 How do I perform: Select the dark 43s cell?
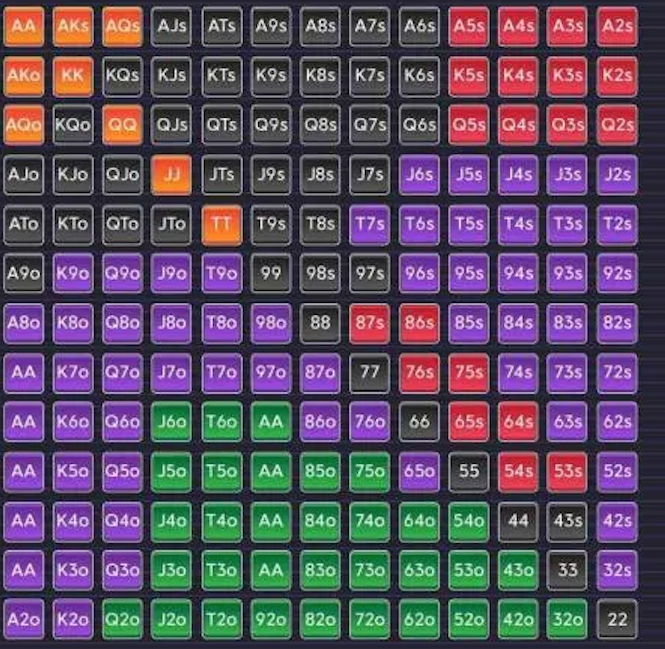pyautogui.click(x=568, y=520)
